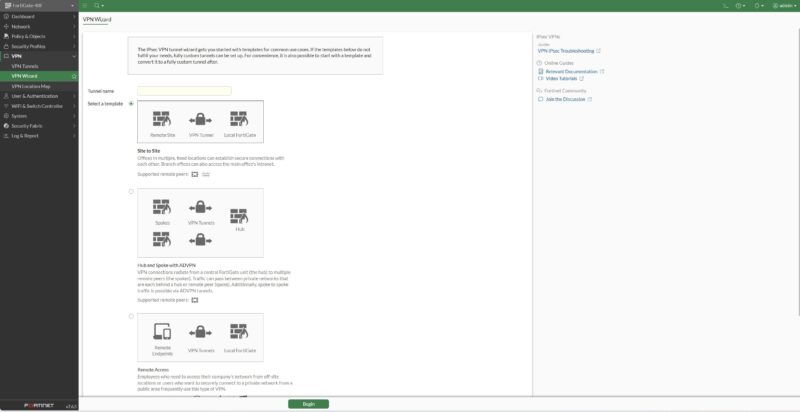Click the VPN Tunnel lock icon in Site to Site
The image size is (800, 412).
coord(200,120)
